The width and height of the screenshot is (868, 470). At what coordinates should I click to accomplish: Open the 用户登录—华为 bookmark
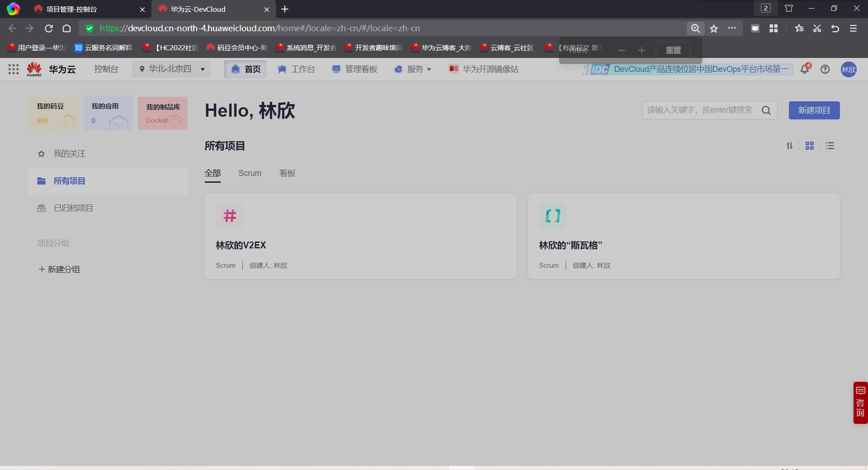click(x=36, y=48)
